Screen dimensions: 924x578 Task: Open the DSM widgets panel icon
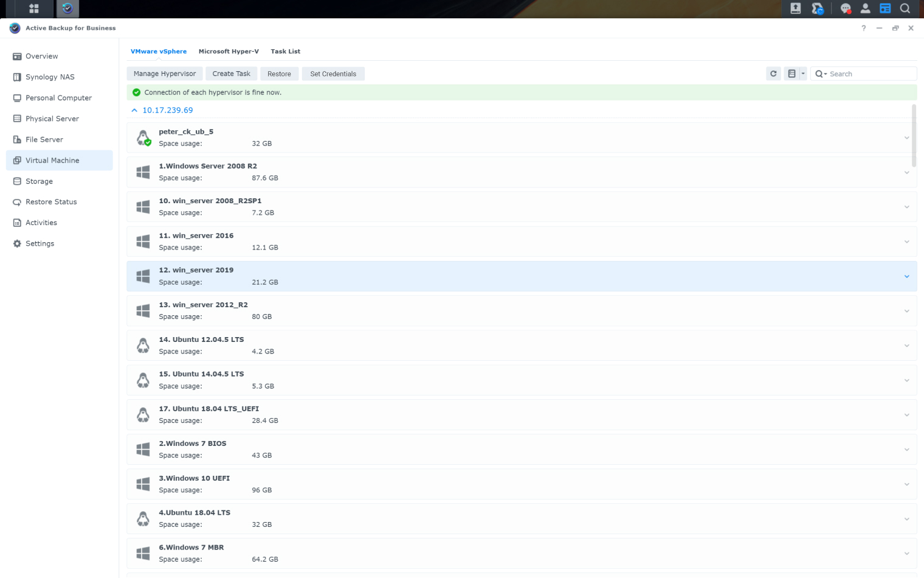point(885,9)
